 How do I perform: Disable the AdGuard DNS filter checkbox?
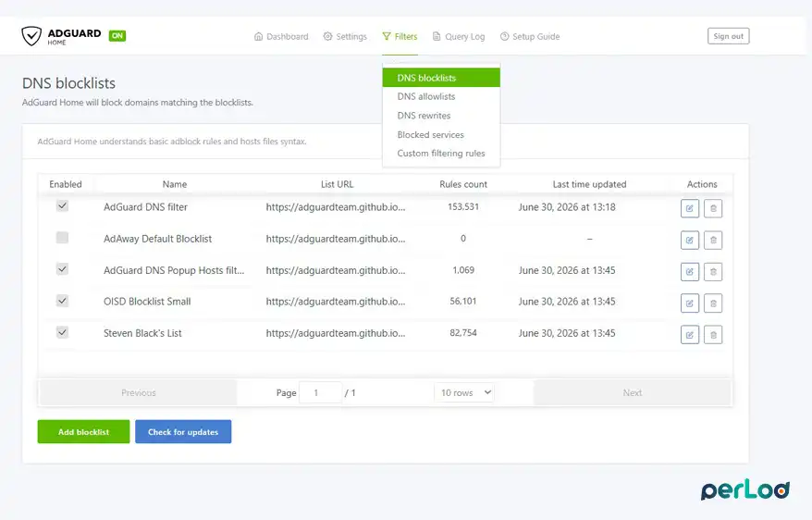pyautogui.click(x=62, y=206)
